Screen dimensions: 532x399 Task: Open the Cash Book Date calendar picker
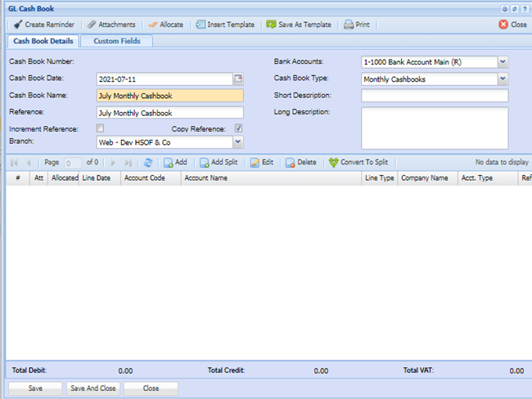click(x=238, y=79)
